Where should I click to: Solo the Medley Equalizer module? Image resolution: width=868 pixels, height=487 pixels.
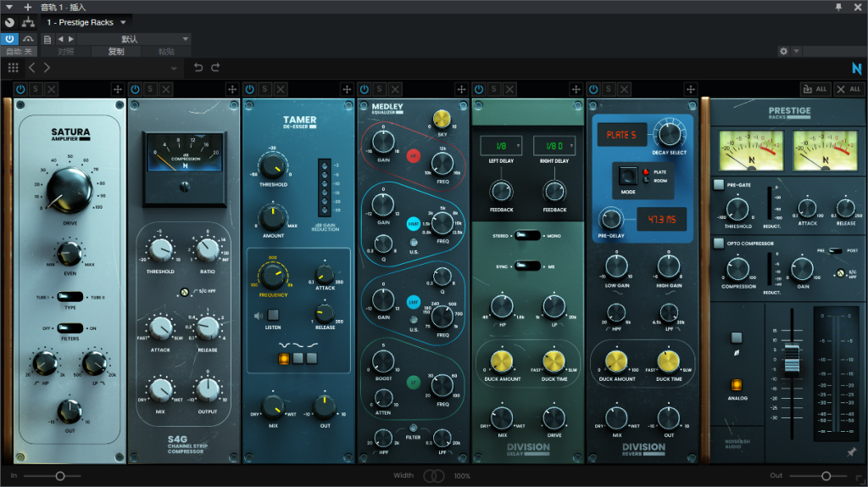click(x=380, y=89)
